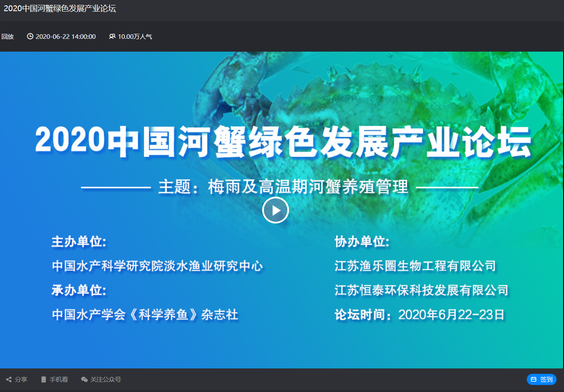Click the 协办单位 heading
The width and height of the screenshot is (564, 392).
coord(362,242)
